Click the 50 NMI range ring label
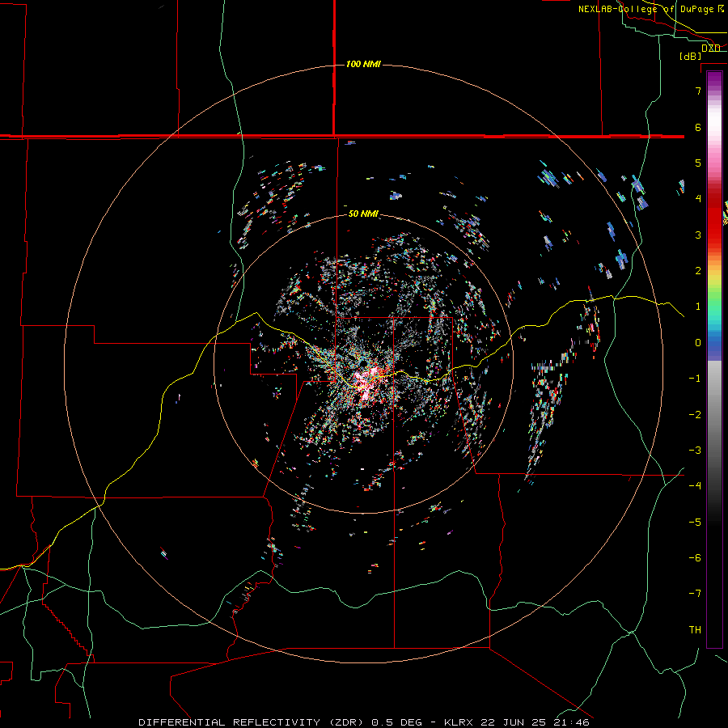 click(x=363, y=214)
